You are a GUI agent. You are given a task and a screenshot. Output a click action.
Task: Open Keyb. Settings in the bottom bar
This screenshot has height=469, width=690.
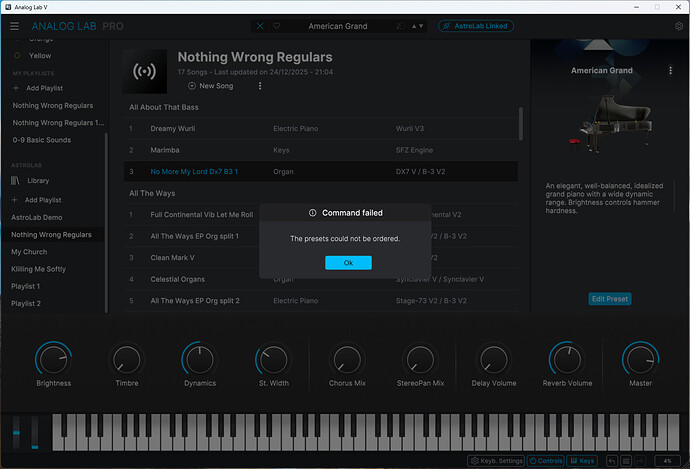coord(497,461)
